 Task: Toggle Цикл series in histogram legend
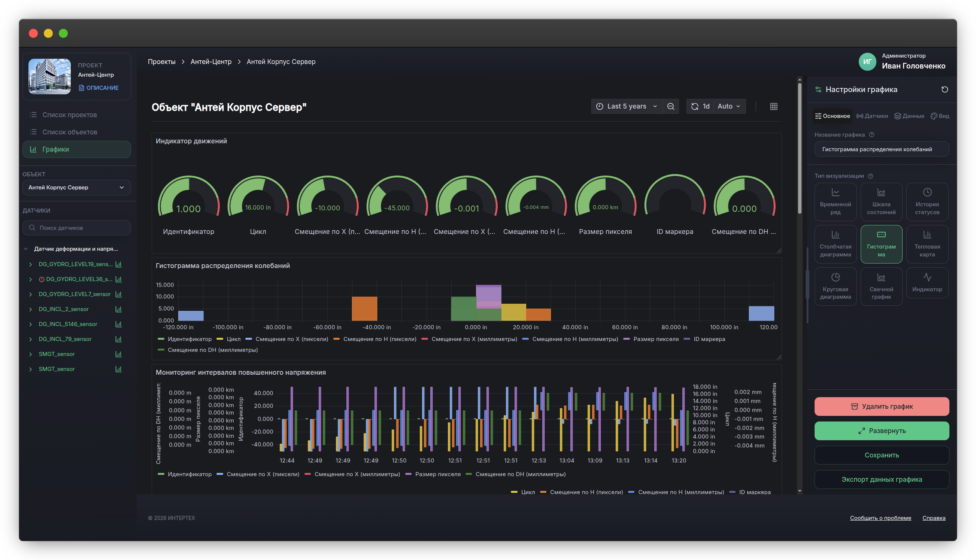tap(228, 339)
